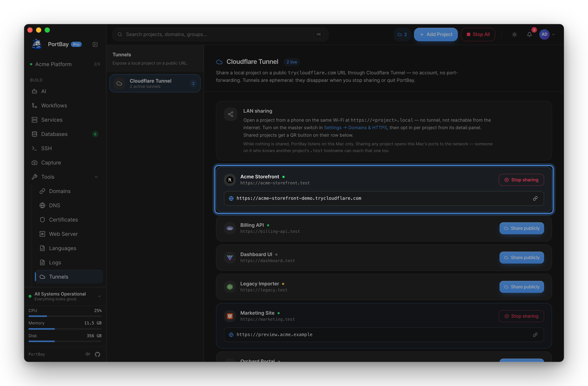Click Marketing Site HTML project icon
The width and height of the screenshot is (588, 386).
tap(230, 316)
